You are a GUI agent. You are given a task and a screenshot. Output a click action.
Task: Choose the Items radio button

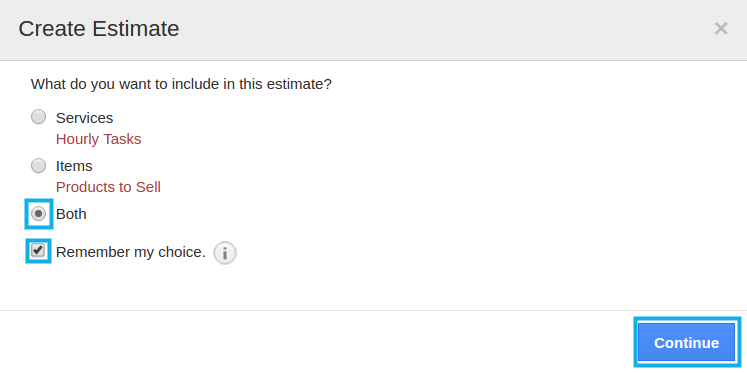tap(39, 165)
